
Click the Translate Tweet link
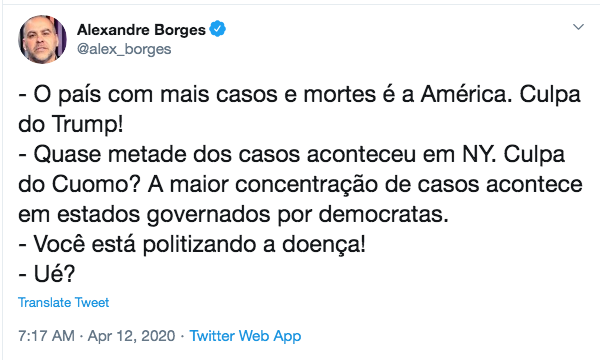click(64, 303)
